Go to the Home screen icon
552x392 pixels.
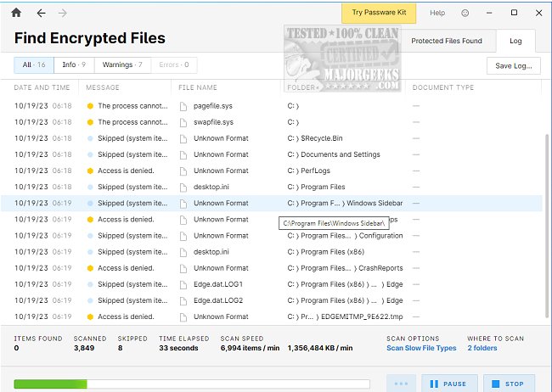16,13
